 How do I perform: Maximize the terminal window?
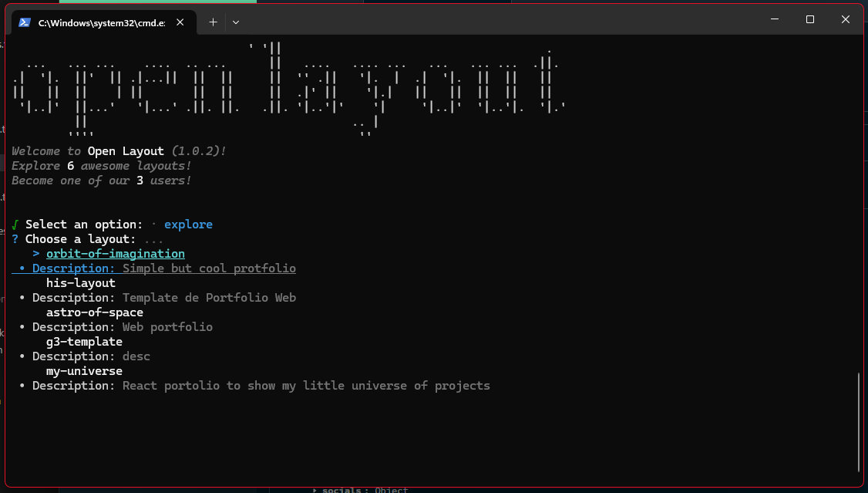click(x=809, y=19)
